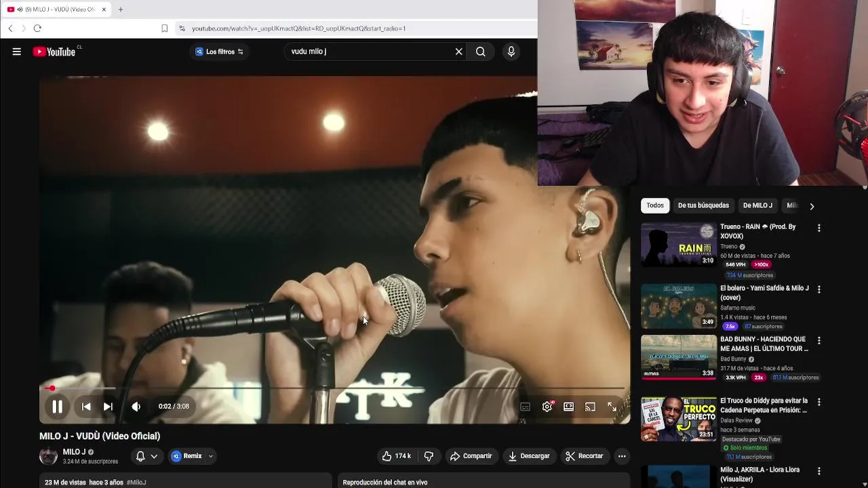Dislike the video thumbs-down button

coord(429,456)
